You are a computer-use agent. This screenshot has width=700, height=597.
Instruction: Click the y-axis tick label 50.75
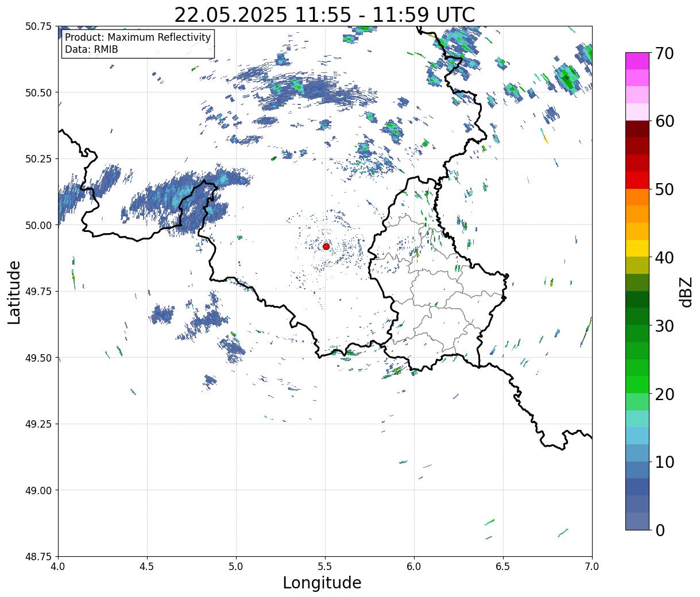click(38, 26)
